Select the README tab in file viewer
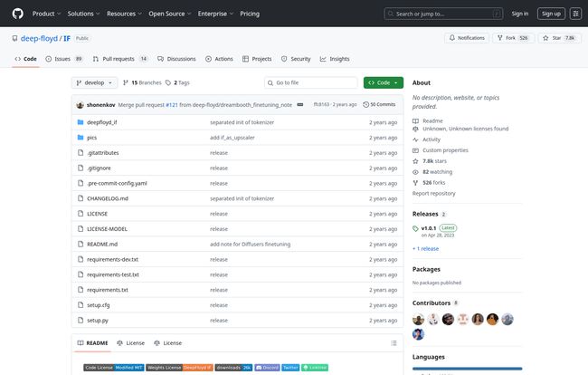The height and width of the screenshot is (375, 588). [x=92, y=343]
